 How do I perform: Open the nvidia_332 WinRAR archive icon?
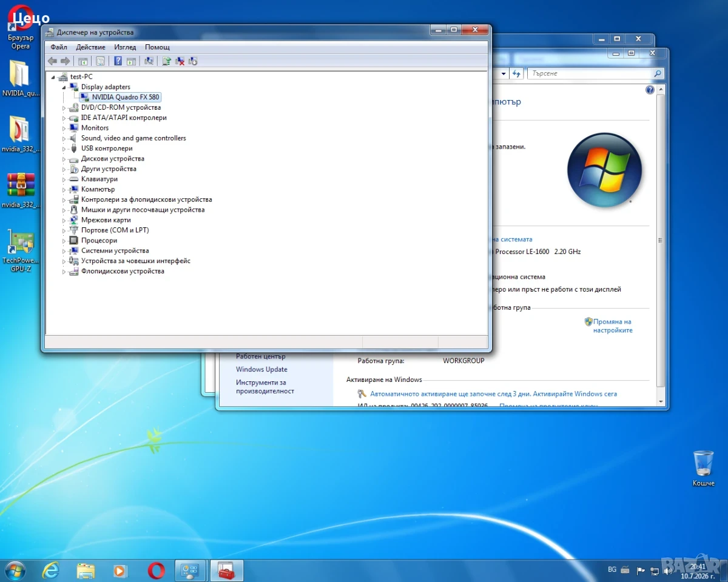21,190
